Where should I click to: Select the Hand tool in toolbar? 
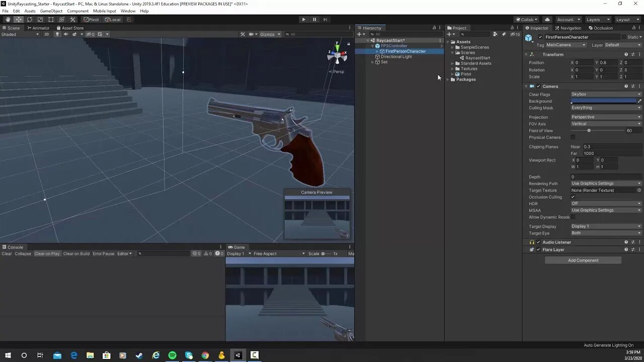[8, 20]
